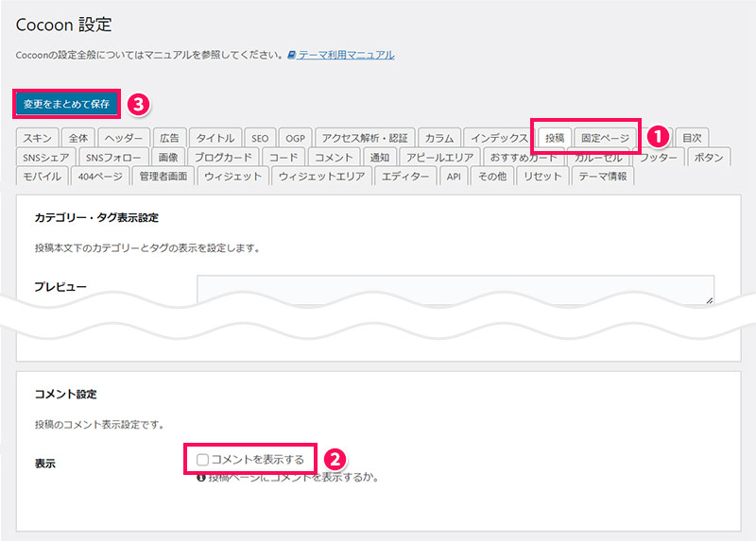The width and height of the screenshot is (756, 541).
Task: Open the 目次 tab
Action: 692,138
